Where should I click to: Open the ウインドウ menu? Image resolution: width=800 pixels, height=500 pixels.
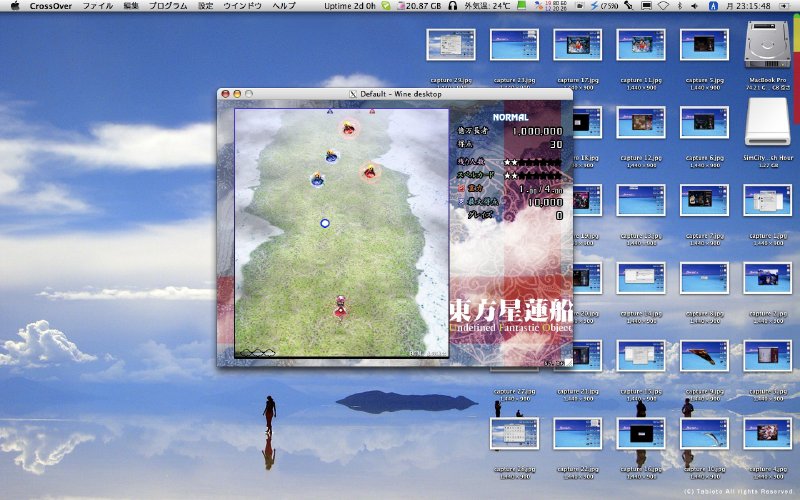tap(242, 6)
